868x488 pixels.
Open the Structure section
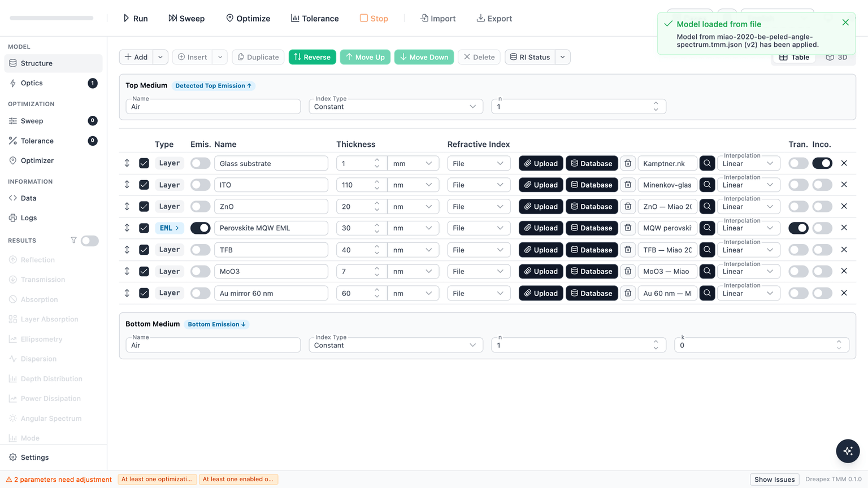point(53,63)
